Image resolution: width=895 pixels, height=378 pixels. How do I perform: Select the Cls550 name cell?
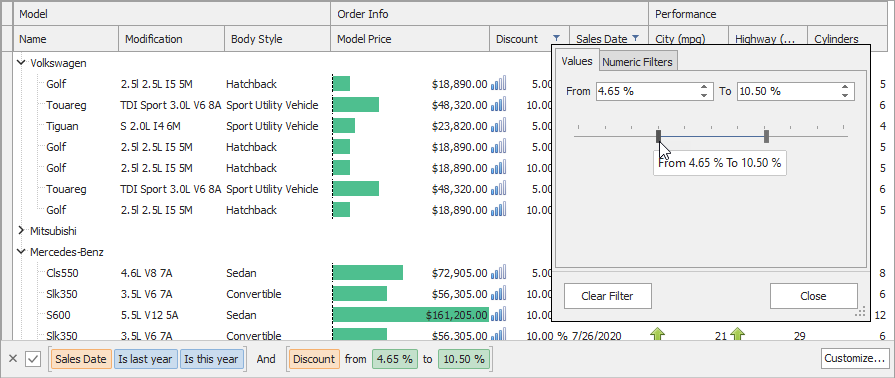point(62,273)
